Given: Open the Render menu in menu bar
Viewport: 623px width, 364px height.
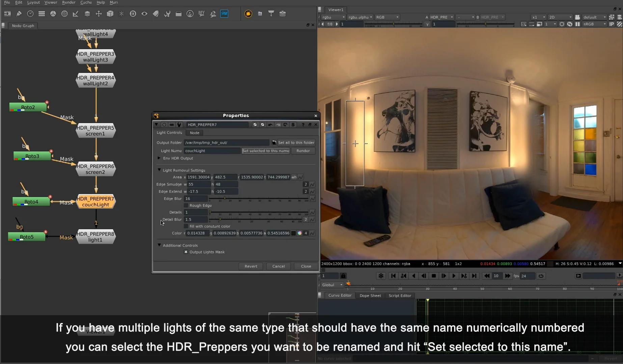Looking at the screenshot, I should 69,2.
